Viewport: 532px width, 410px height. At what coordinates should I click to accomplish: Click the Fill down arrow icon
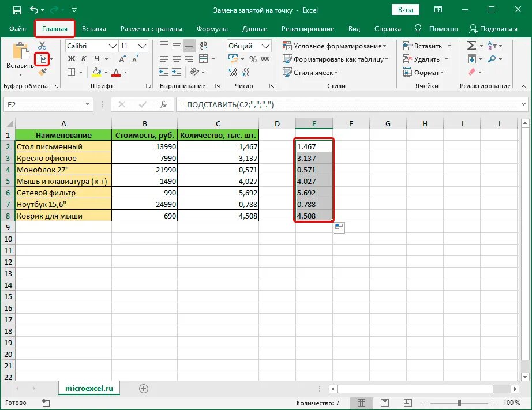point(471,59)
